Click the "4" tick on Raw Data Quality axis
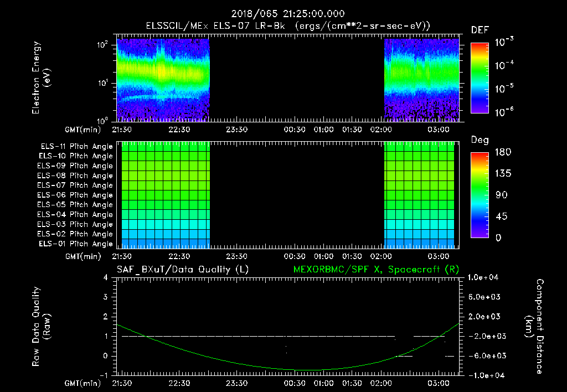Screen dimensions: 567x392 tap(106, 277)
